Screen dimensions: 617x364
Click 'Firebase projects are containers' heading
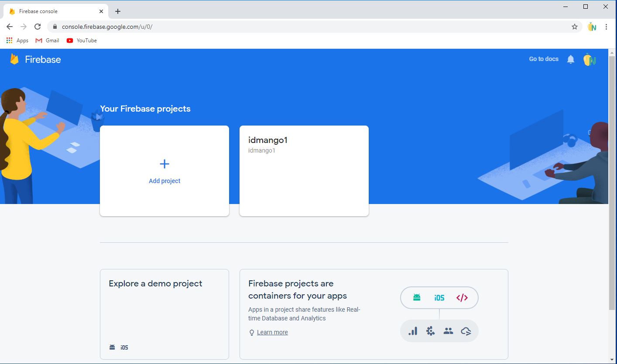pyautogui.click(x=298, y=289)
